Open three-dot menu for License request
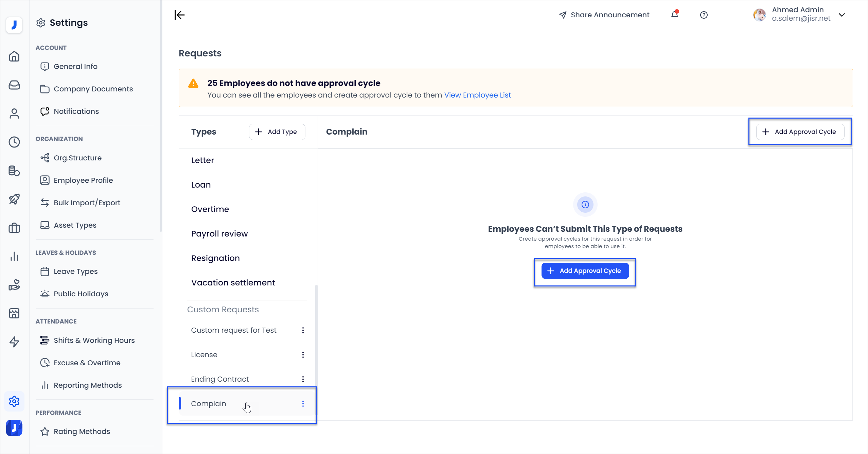This screenshot has width=868, height=454. (x=303, y=355)
